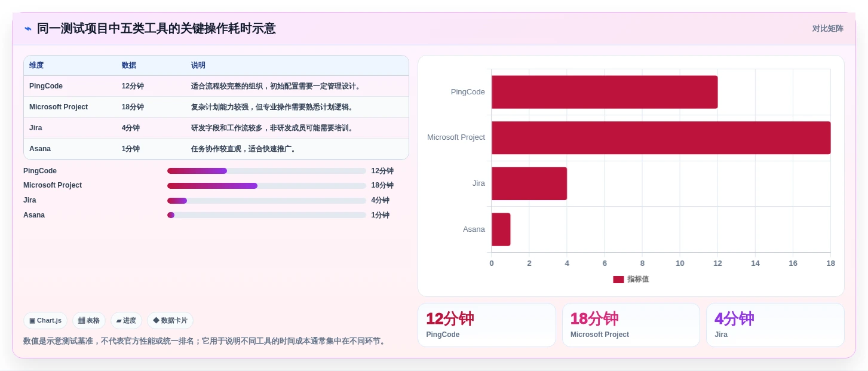Viewport: 868px width, 371px height.
Task: Click the 4分钟 Jira data card
Action: 775,325
